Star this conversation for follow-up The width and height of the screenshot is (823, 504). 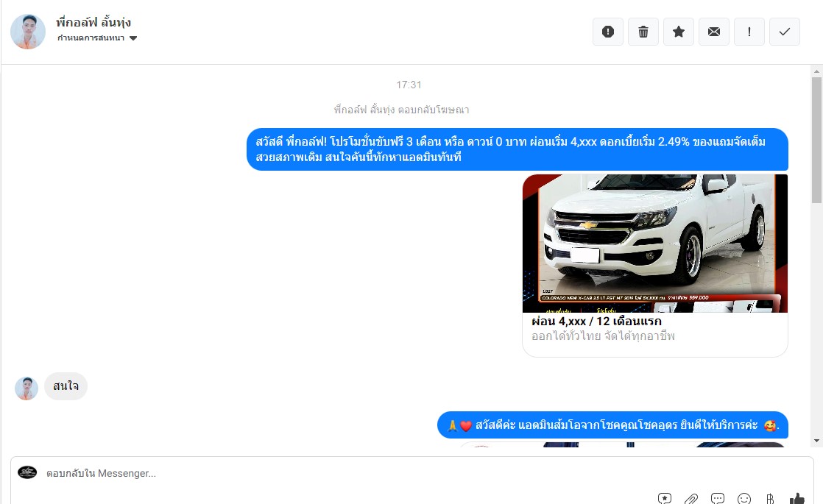tap(679, 32)
